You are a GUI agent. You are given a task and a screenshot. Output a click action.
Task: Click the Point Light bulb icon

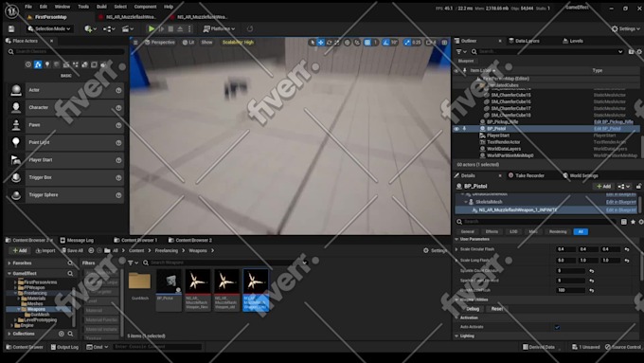(x=16, y=142)
